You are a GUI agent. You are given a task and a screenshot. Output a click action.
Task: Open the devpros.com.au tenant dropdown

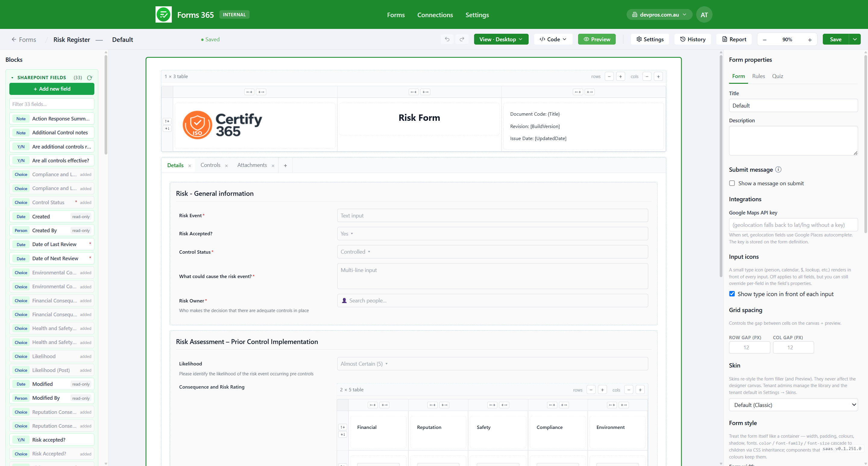click(659, 14)
